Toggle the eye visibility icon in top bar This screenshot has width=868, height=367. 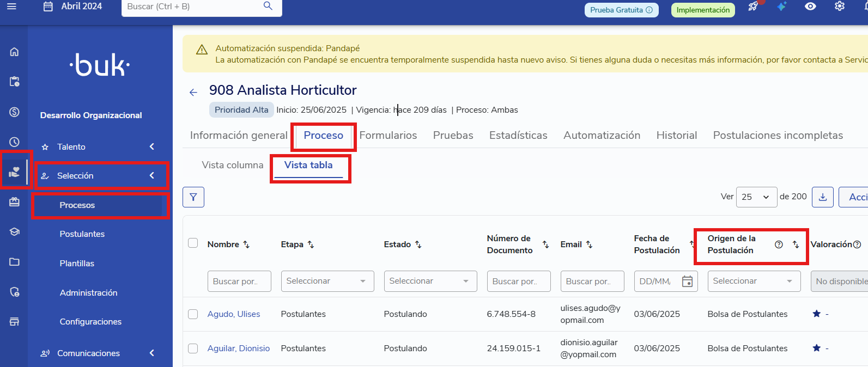pos(810,7)
